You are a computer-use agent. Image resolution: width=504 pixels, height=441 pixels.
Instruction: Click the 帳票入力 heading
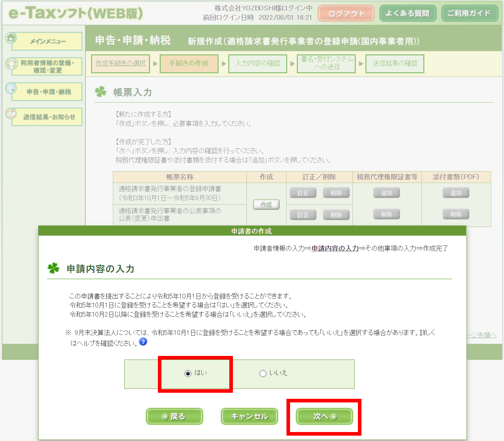point(133,92)
